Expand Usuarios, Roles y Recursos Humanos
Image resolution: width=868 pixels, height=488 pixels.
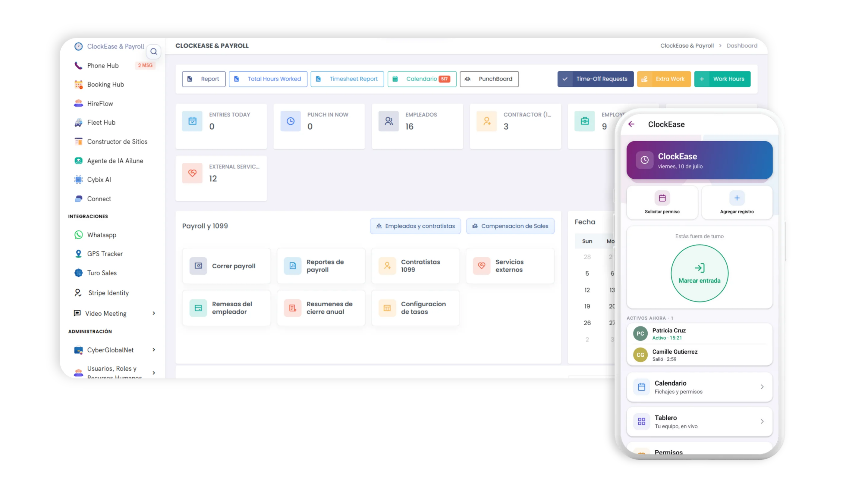pos(154,373)
